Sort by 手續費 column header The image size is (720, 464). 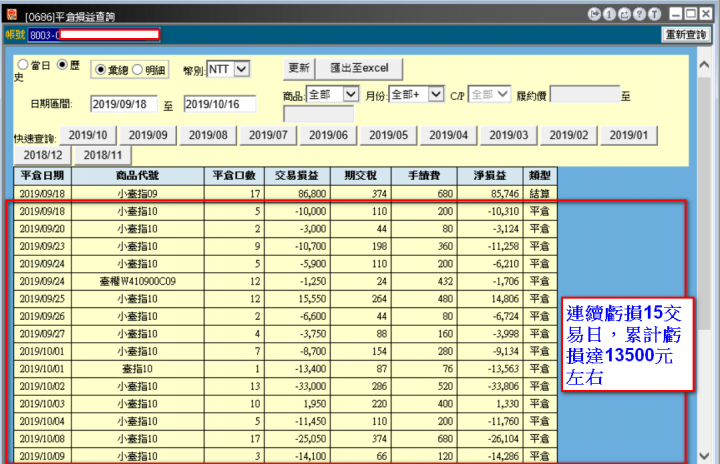(424, 176)
